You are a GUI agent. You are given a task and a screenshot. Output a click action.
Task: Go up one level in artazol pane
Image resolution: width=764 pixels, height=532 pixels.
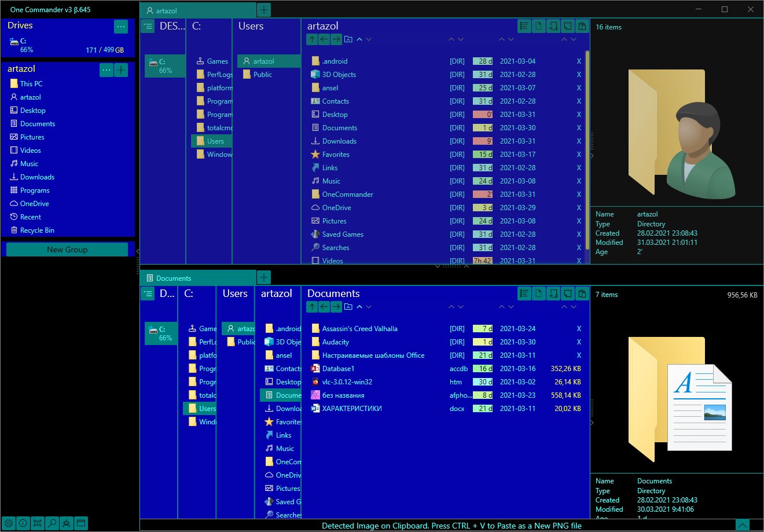312,39
